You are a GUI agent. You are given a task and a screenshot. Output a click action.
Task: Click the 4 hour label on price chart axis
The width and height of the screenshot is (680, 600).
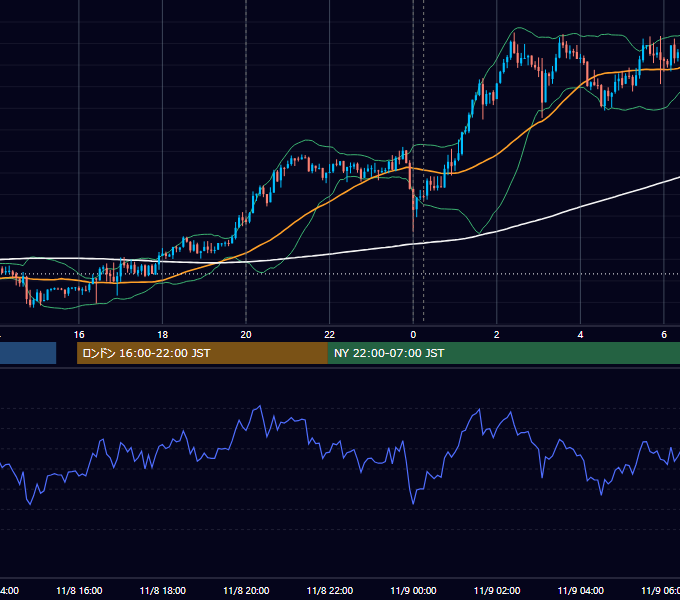(580, 335)
